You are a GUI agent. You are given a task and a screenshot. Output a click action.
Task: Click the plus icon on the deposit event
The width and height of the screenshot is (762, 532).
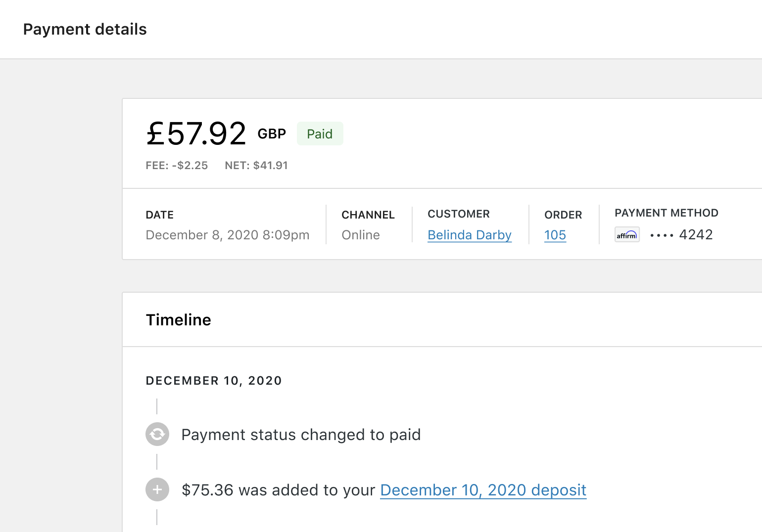[x=157, y=489]
